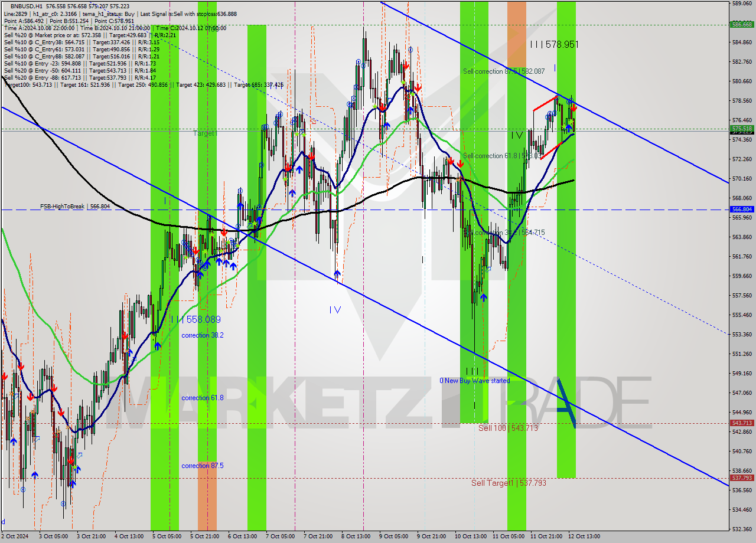This screenshot has height=543, width=756.
Task: Click the 2 Oct 2024 date label
Action: (x=16, y=537)
